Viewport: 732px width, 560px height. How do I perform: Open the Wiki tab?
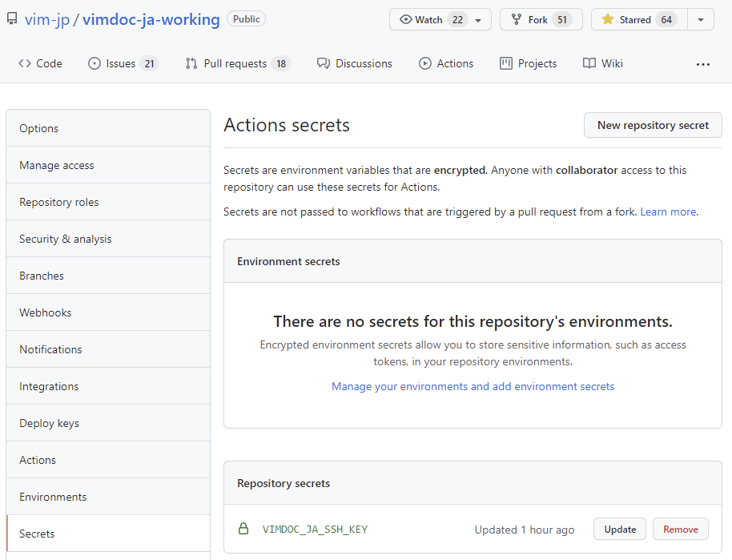[x=603, y=63]
